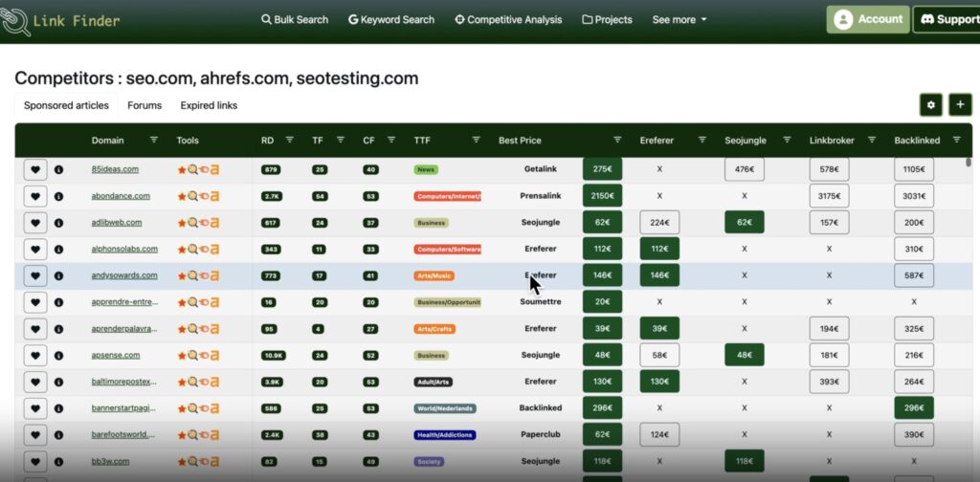Click Linkbroker 3175€ price for abondance.com
The image size is (980, 482).
830,196
